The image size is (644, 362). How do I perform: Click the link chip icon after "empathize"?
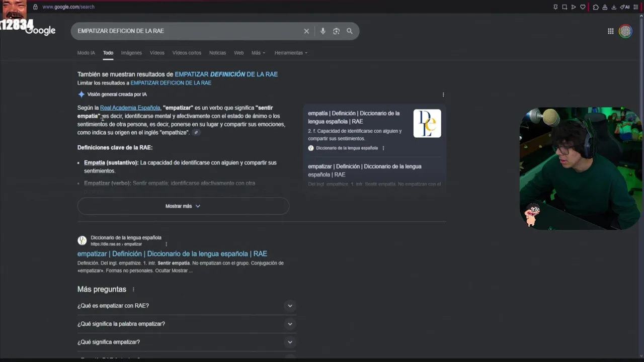click(196, 133)
